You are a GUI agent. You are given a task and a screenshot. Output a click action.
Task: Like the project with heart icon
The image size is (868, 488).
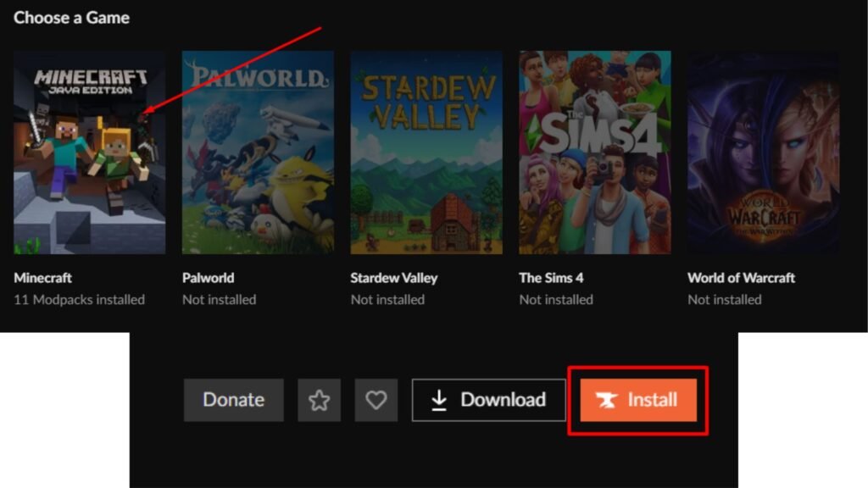pos(376,400)
